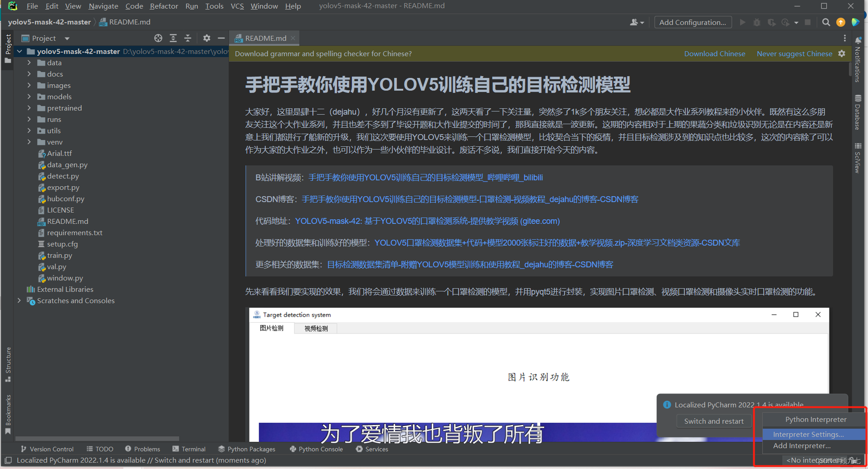Open the Refactor menu

pyautogui.click(x=164, y=6)
